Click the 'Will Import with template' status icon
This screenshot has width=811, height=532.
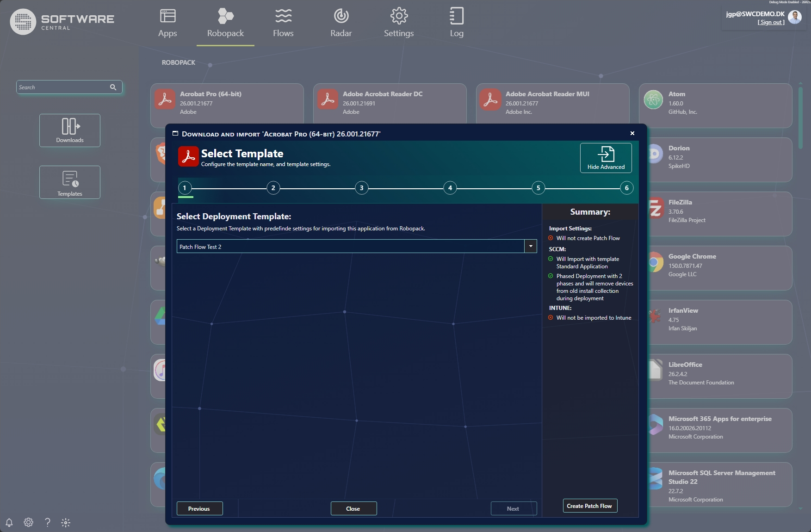(551, 259)
